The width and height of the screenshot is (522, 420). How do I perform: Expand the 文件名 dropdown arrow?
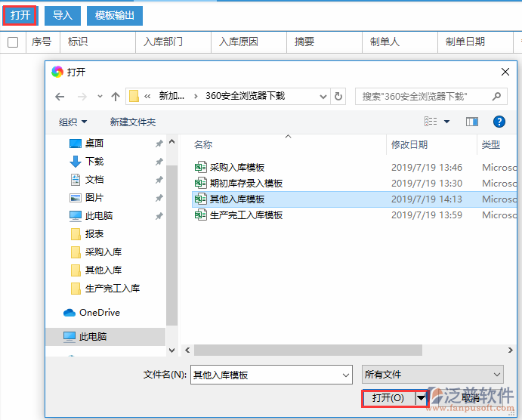pos(346,375)
